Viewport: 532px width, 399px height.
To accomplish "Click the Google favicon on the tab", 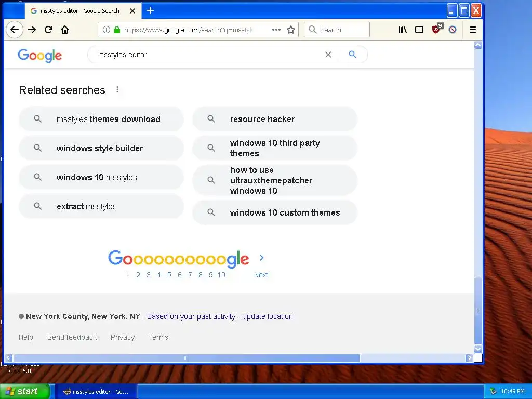I will (x=34, y=11).
